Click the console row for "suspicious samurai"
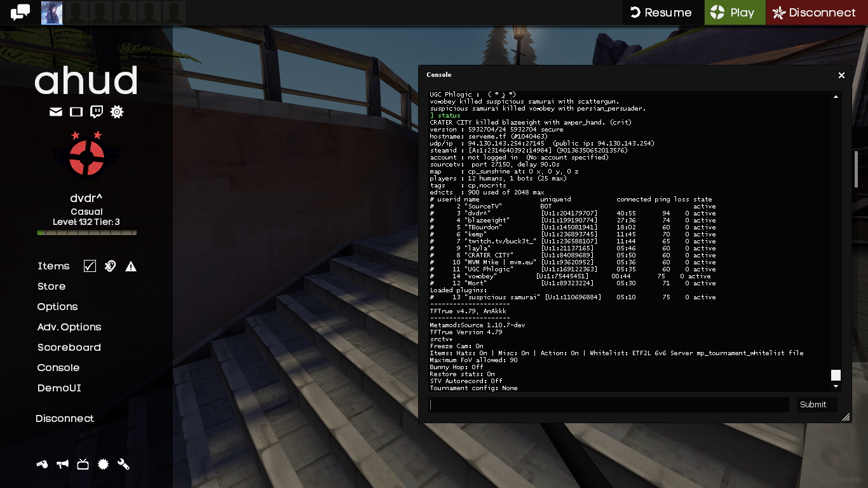The image size is (868, 488). pyautogui.click(x=573, y=297)
